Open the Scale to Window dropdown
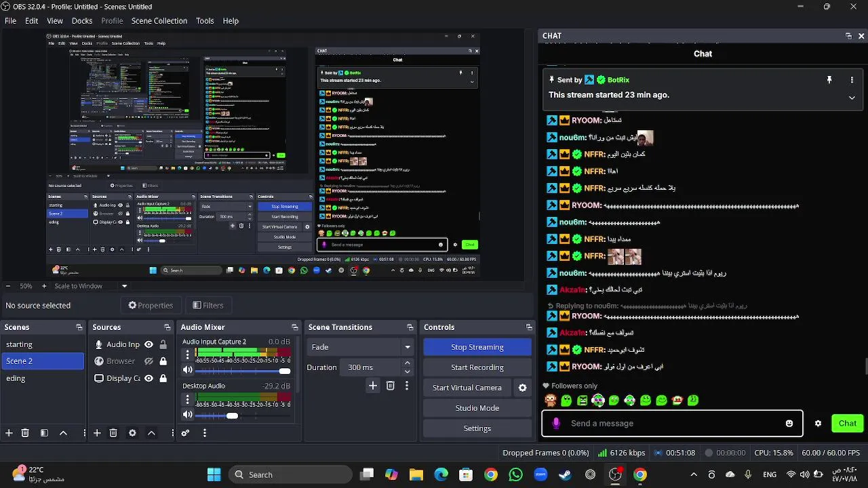Viewport: 868px width, 488px height. pos(91,286)
